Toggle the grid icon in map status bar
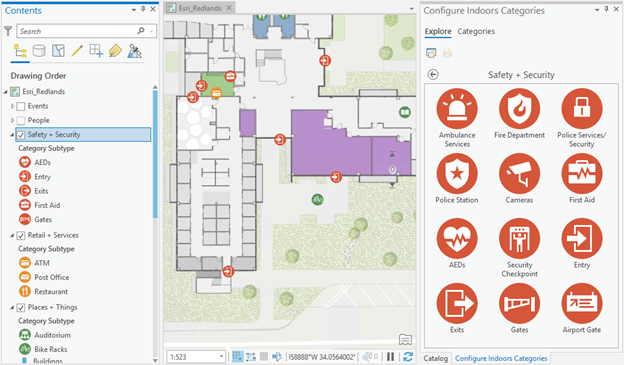The height and width of the screenshot is (365, 624). click(x=263, y=357)
